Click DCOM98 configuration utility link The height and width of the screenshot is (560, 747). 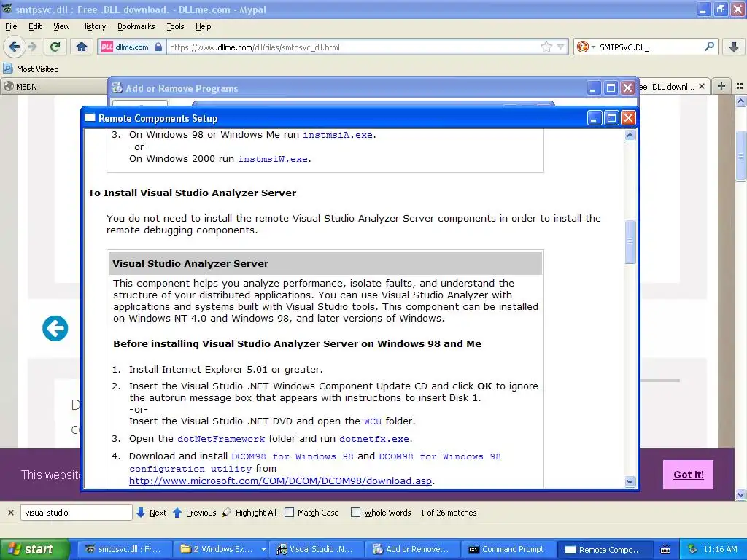coord(315,462)
